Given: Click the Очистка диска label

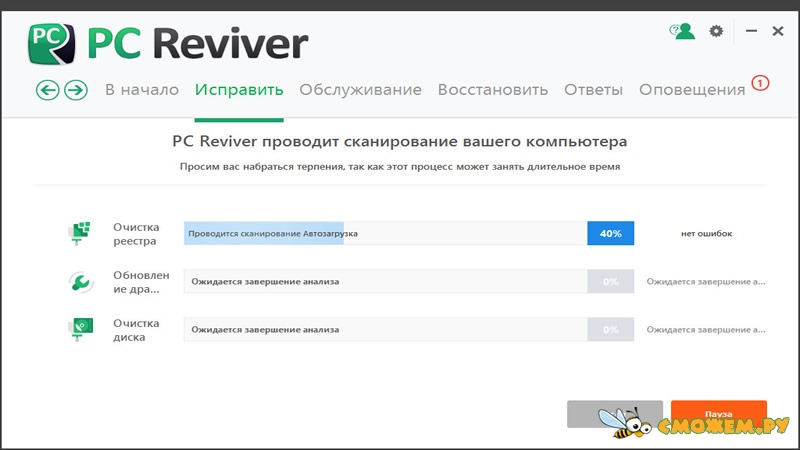Looking at the screenshot, I should tap(136, 330).
